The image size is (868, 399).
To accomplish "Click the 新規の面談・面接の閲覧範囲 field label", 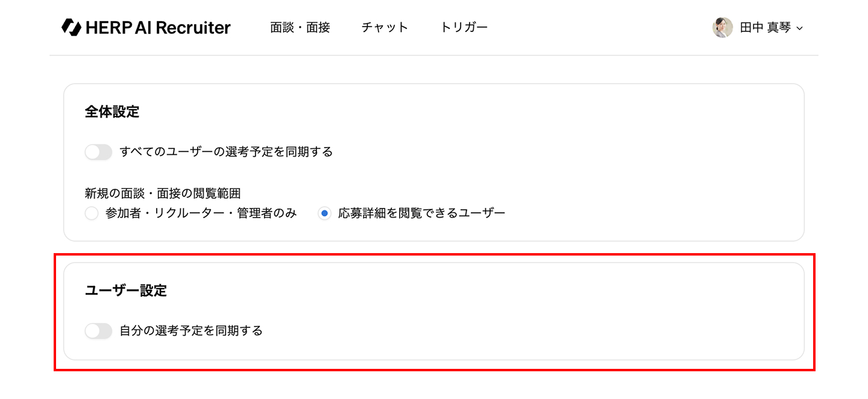I will [163, 193].
